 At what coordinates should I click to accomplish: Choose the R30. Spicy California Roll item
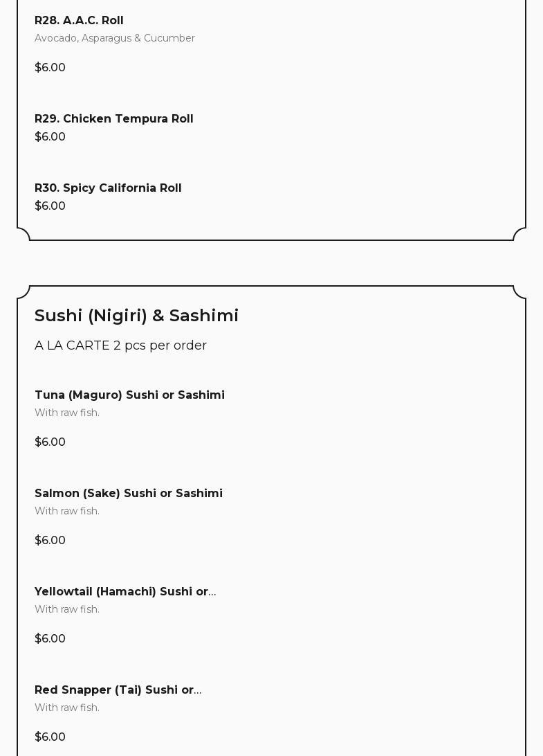point(108,188)
